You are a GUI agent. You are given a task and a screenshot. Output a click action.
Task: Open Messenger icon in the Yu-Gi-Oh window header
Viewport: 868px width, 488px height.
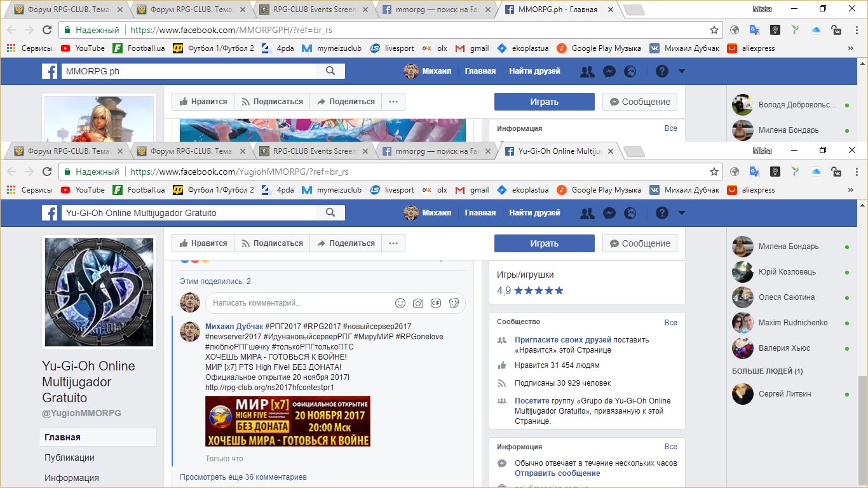click(609, 213)
